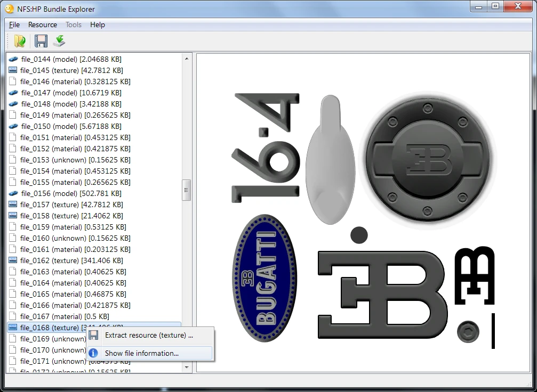Viewport: 537px width, 392px height.
Task: Click car model icon of file_0144
Action: 13,59
